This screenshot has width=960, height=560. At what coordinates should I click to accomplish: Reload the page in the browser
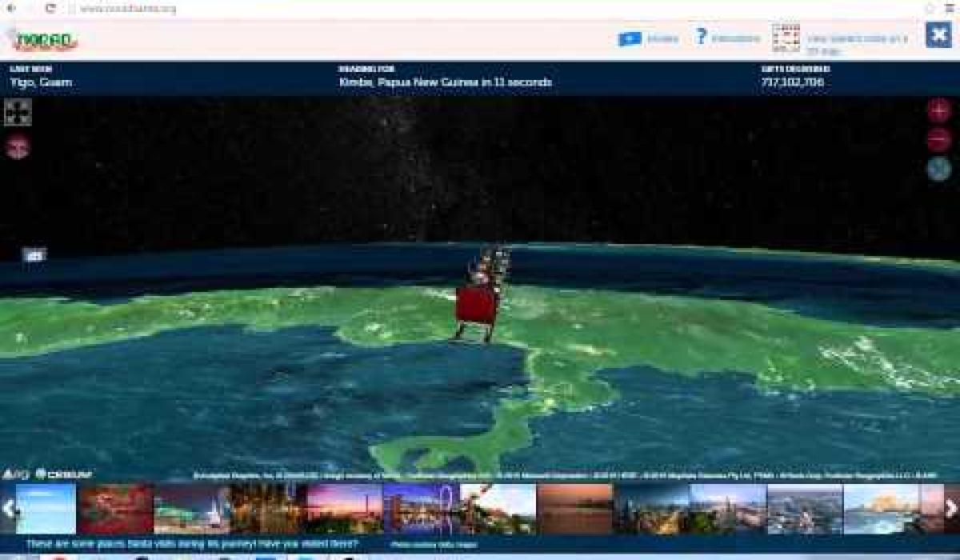point(50,9)
